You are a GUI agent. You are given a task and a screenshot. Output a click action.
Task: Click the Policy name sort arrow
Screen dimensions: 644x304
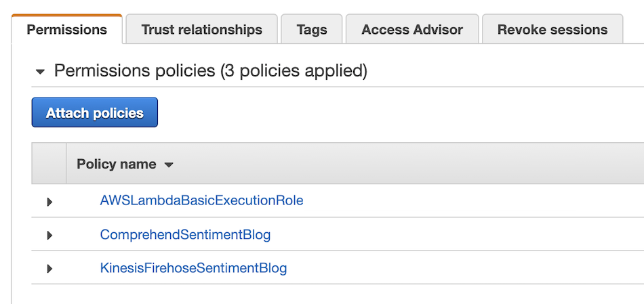(169, 165)
